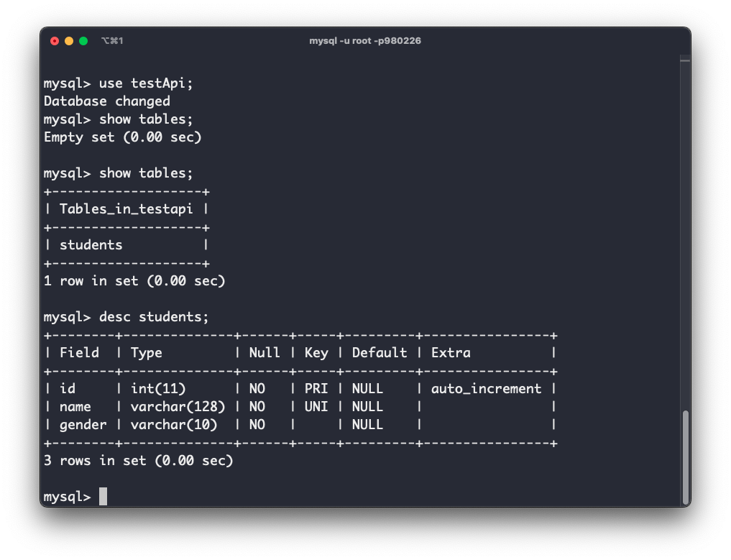Click the yellow minimize window button

click(x=69, y=41)
